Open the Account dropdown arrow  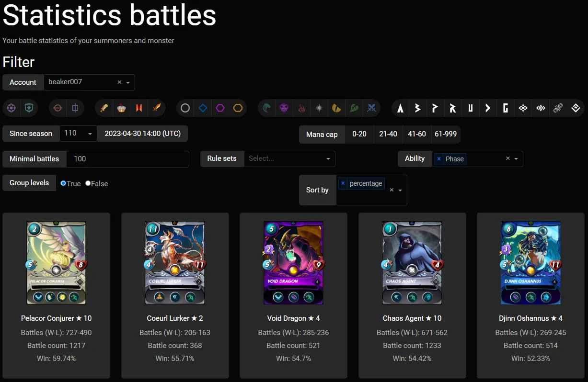[x=128, y=82]
